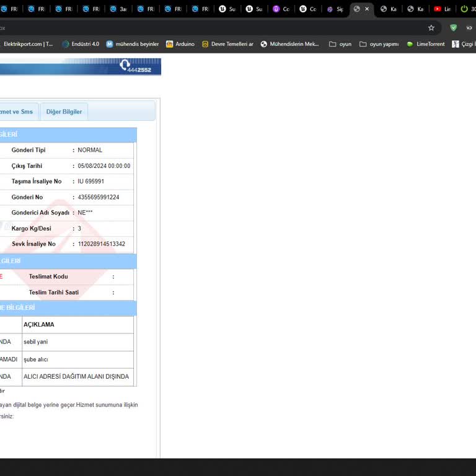Switch to the Diğer Bilgiler tab
This screenshot has height=476, width=476.
coord(64,112)
